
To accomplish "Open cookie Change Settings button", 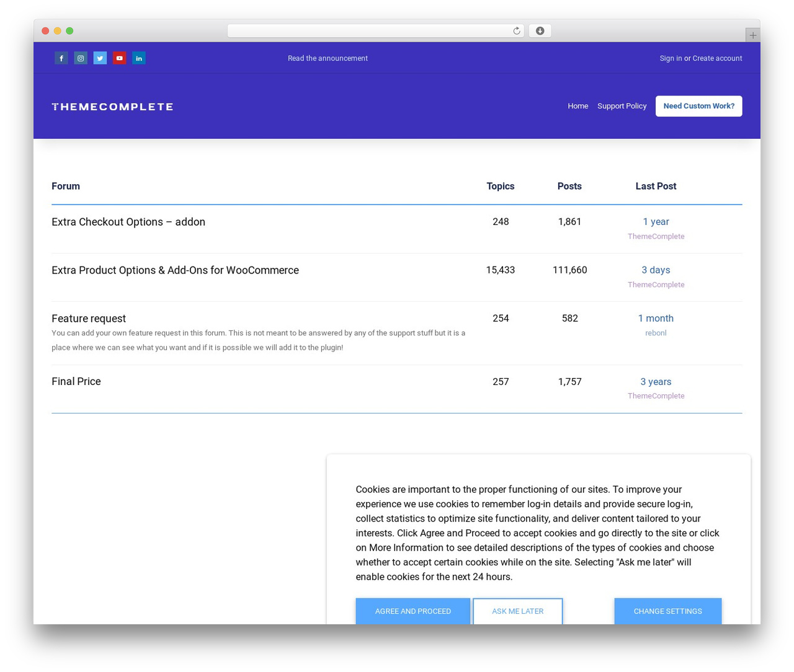I will click(x=668, y=611).
